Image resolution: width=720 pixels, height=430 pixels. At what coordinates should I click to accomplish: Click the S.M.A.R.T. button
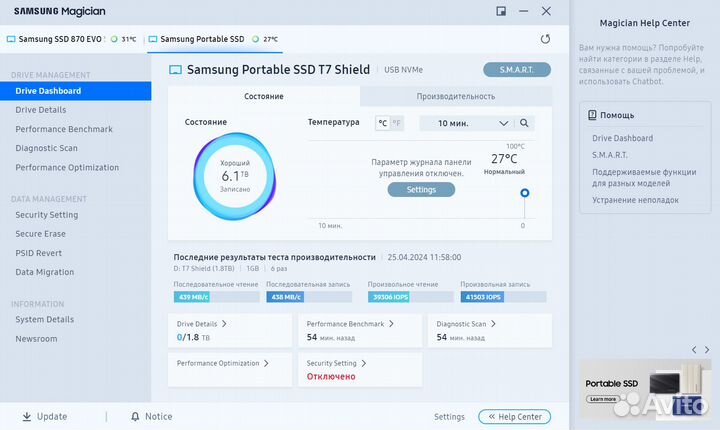[x=517, y=69]
